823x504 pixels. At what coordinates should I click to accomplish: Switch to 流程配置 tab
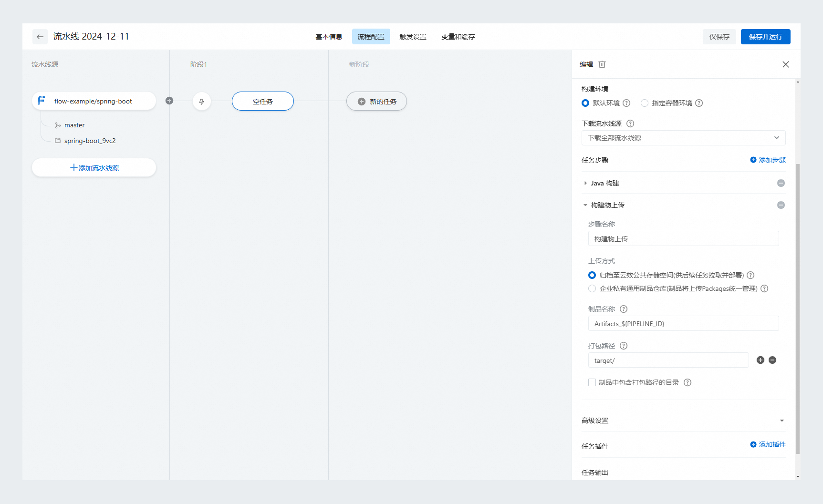pos(371,37)
